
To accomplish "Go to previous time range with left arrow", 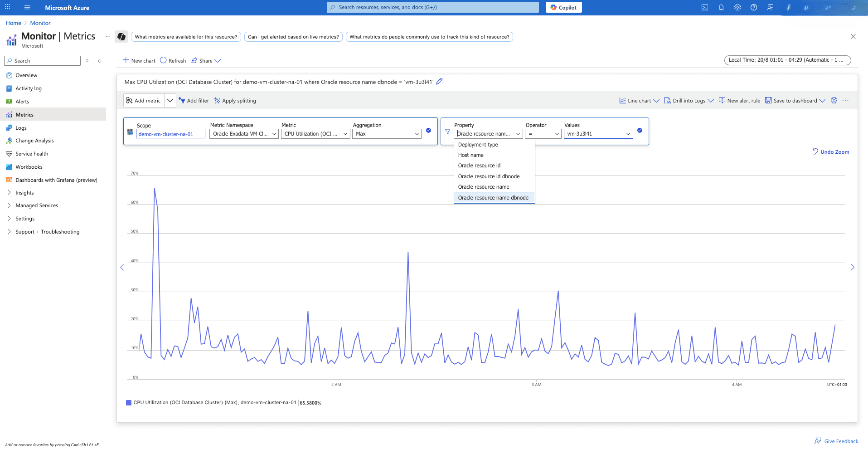I will 122,268.
